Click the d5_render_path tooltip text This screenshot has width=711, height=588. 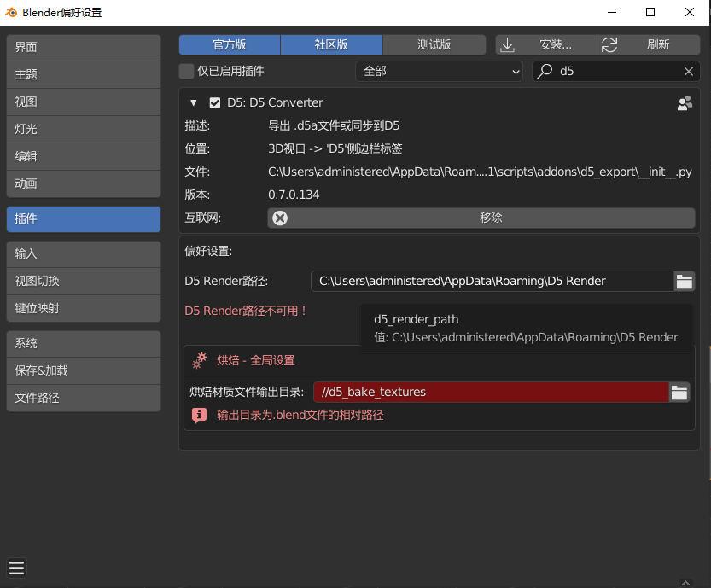416,320
